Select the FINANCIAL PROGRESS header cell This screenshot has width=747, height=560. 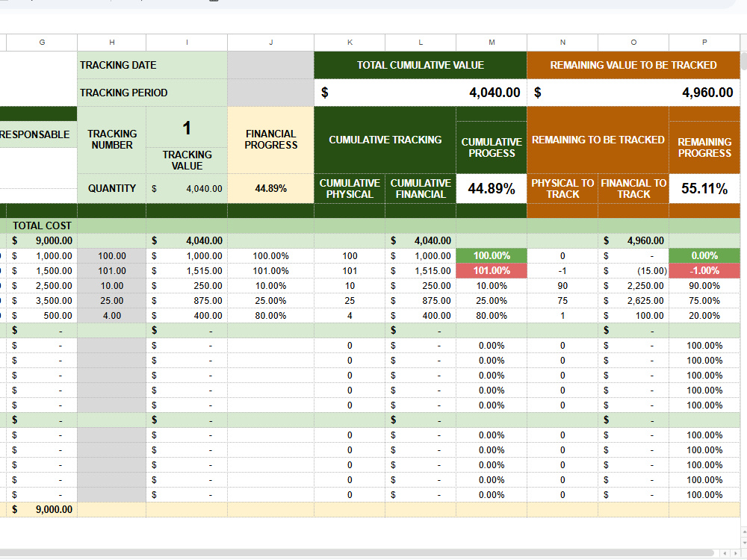coord(270,140)
